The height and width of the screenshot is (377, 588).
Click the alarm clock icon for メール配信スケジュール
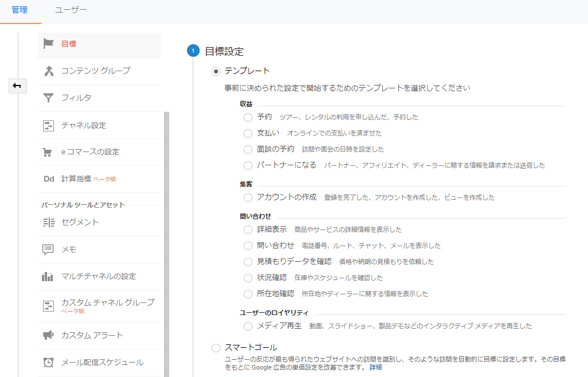point(48,363)
